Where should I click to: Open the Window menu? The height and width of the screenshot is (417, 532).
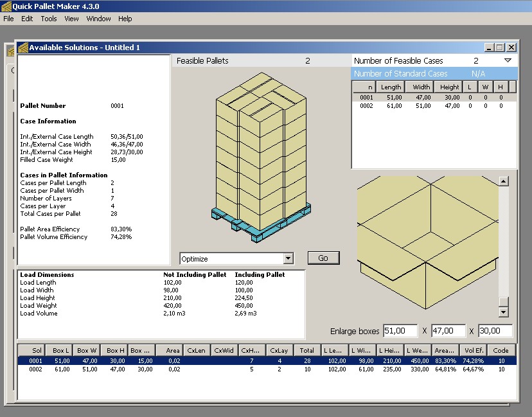[x=98, y=19]
